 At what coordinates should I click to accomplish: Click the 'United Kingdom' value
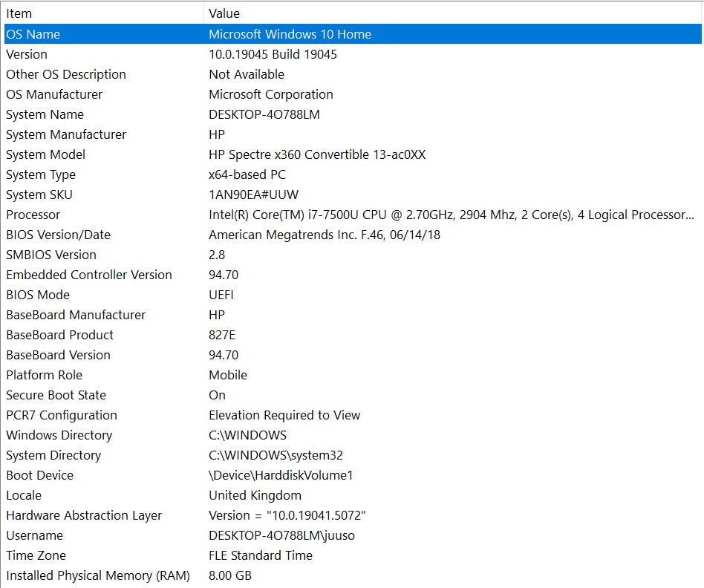coord(255,495)
